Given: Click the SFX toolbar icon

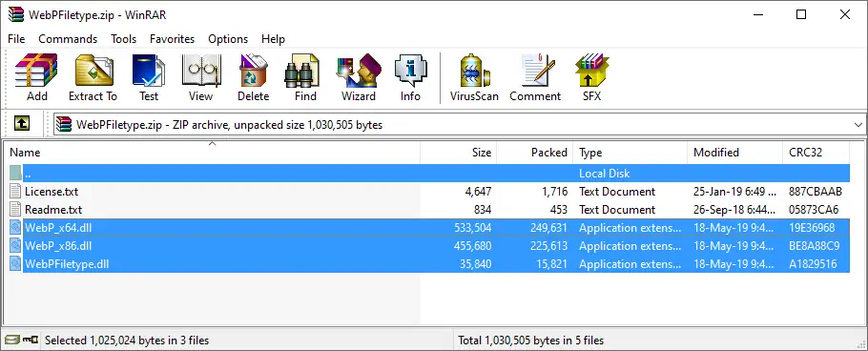Looking at the screenshot, I should tap(591, 78).
